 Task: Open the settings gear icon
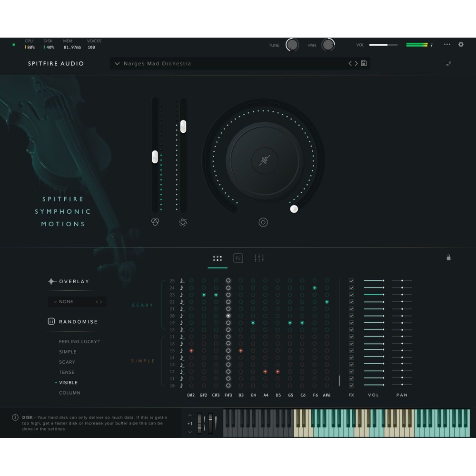[461, 44]
